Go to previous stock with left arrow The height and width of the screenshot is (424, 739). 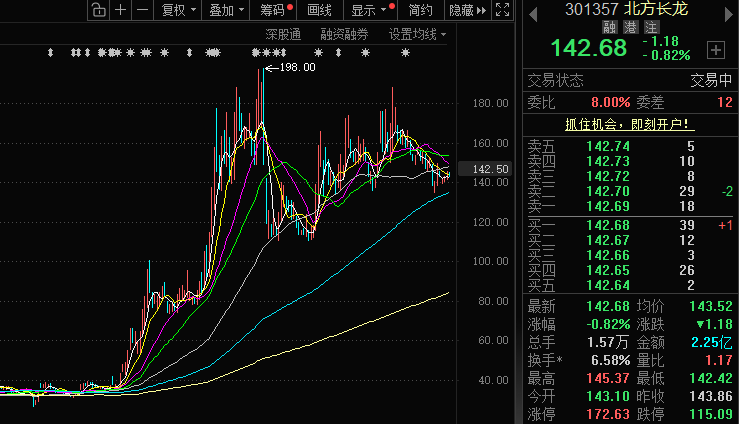point(531,10)
